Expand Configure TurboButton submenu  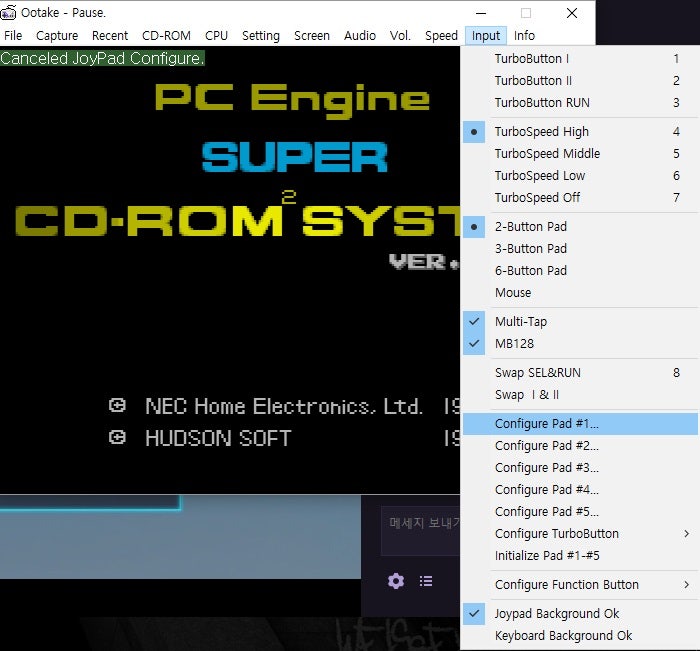pyautogui.click(x=580, y=534)
